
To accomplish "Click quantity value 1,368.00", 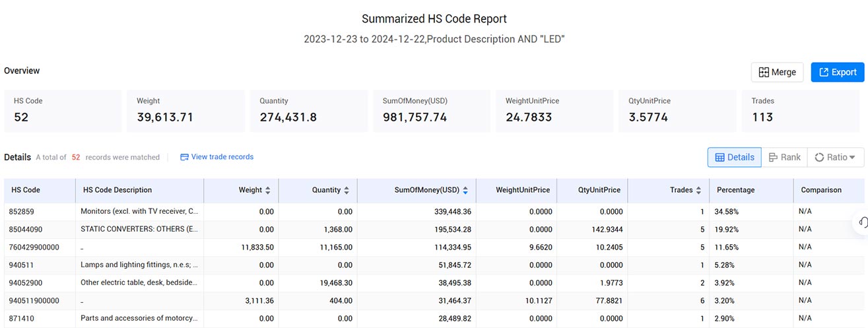I will pos(338,230).
